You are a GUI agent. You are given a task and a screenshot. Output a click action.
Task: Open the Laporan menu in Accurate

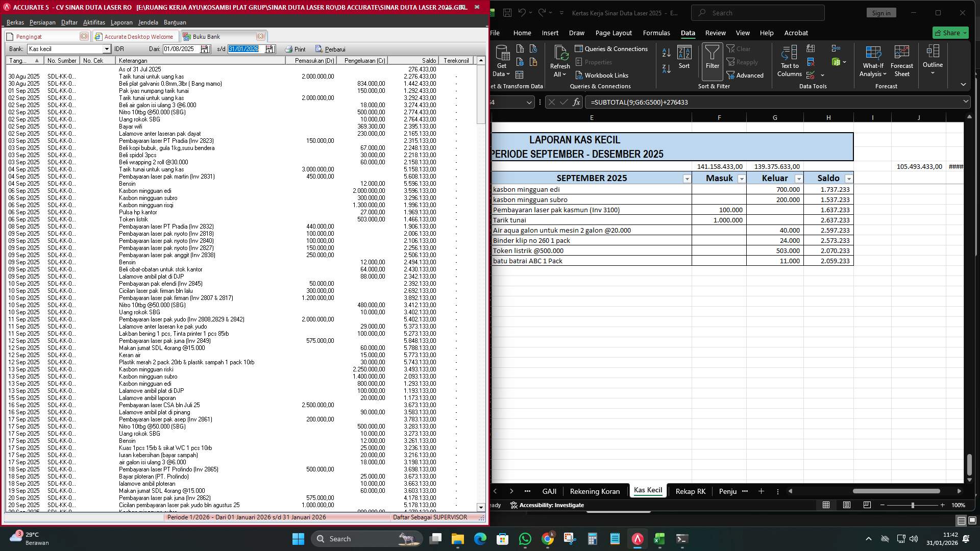coord(122,22)
